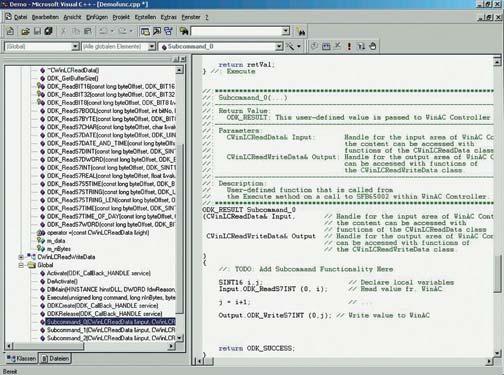The width and height of the screenshot is (504, 375).
Task: Expand the CWinLCReadWriteData class node
Action: (x=21, y=257)
